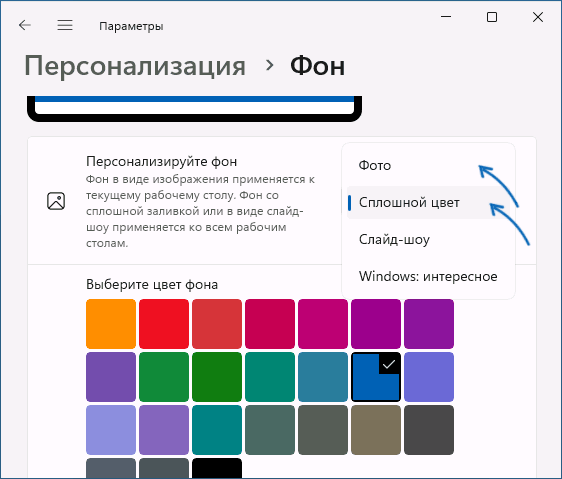The image size is (562, 479).
Task: Click the Персонализируйте фон heading
Action: (161, 161)
